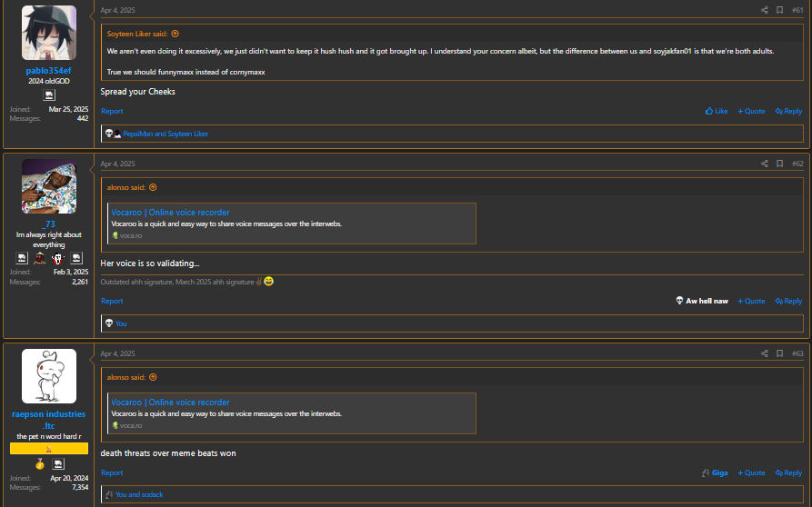Open 'alonso said:' header in post #62

[x=126, y=187]
